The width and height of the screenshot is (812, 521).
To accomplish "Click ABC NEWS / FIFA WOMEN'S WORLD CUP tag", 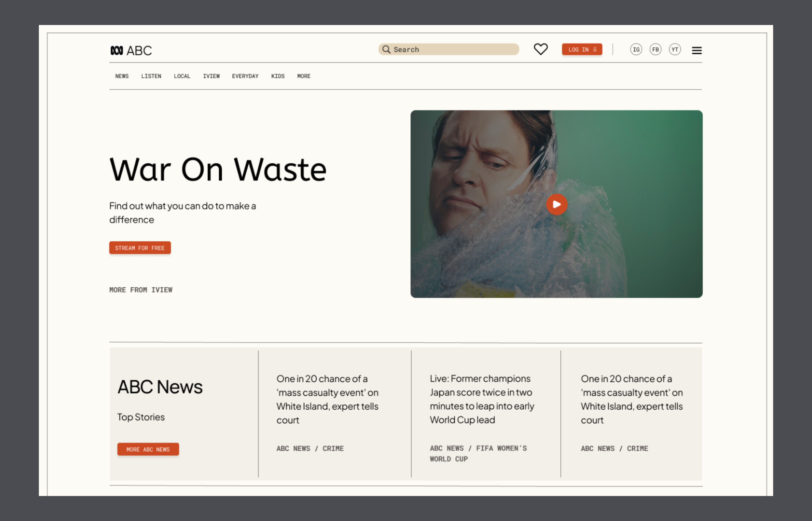I will click(478, 453).
